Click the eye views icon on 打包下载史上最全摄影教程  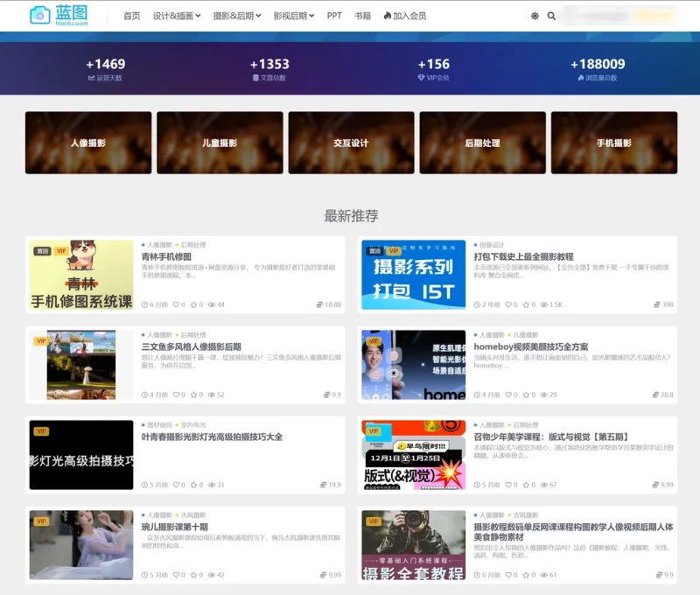point(544,304)
